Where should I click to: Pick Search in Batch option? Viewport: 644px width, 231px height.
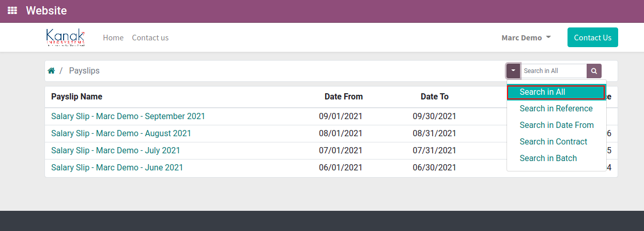pyautogui.click(x=548, y=158)
